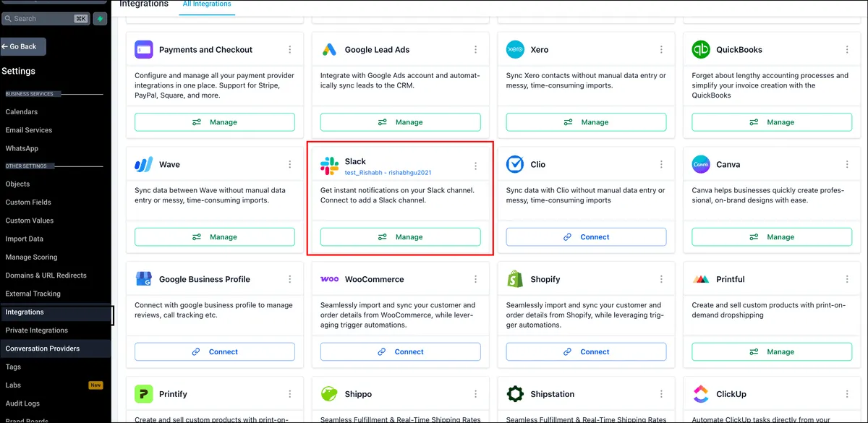Click the Google Lead Ads logo

coord(329,50)
